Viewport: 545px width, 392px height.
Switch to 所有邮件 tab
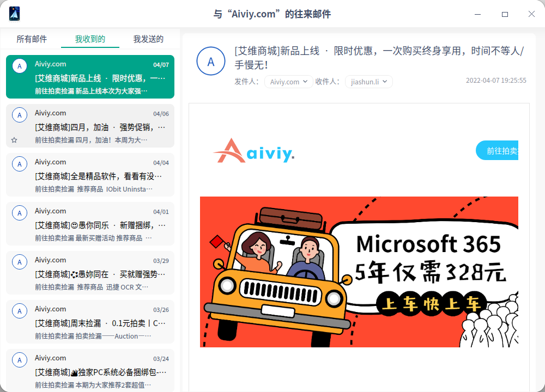tap(32, 39)
